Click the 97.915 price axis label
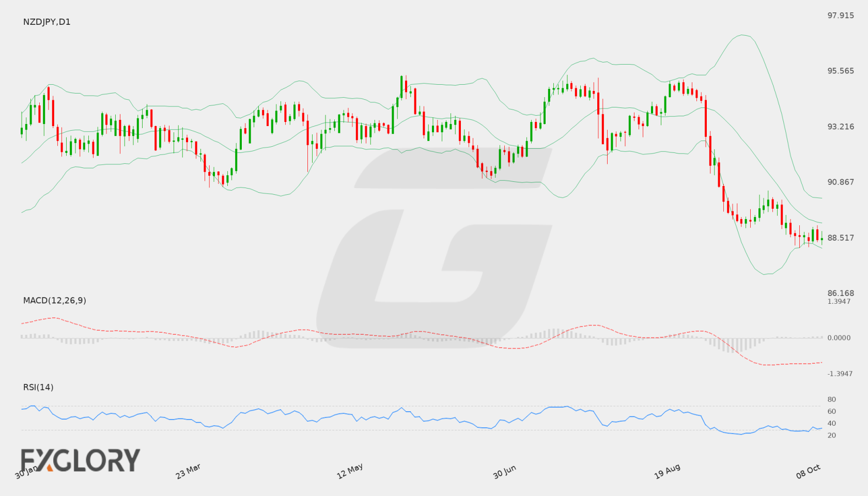Image resolution: width=868 pixels, height=496 pixels. (841, 16)
